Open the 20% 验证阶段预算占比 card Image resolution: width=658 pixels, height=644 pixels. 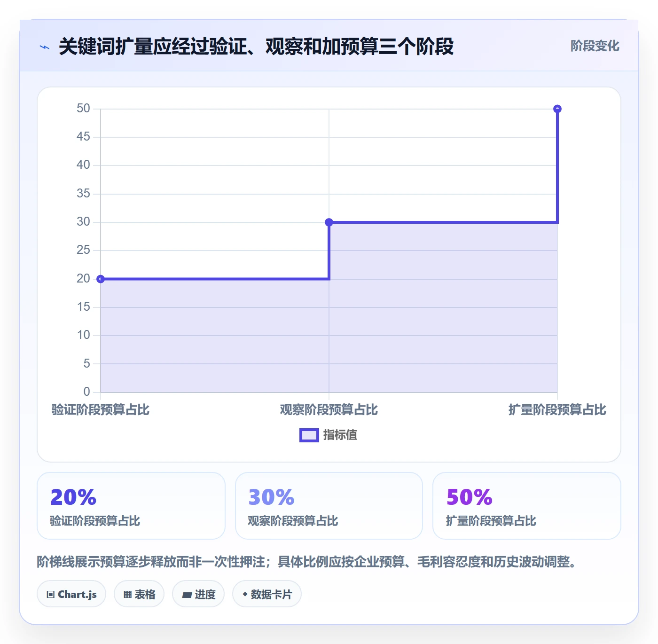tap(131, 506)
